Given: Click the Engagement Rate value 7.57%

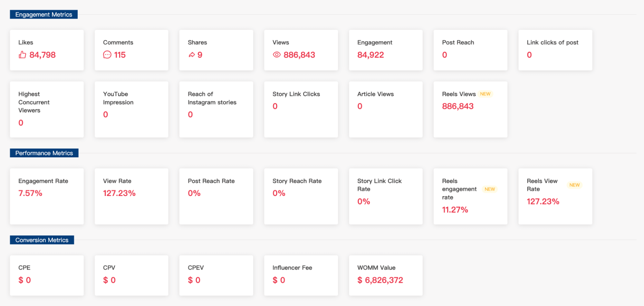Looking at the screenshot, I should [30, 193].
